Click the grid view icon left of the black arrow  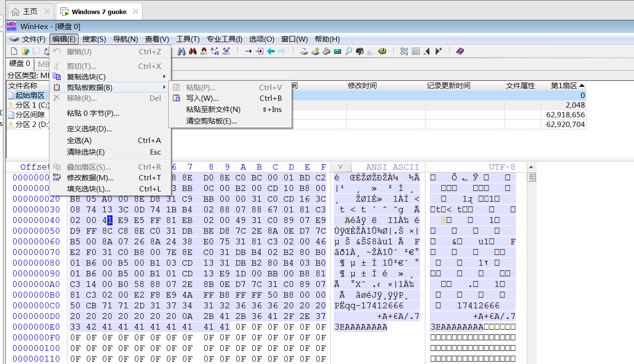tap(416, 51)
